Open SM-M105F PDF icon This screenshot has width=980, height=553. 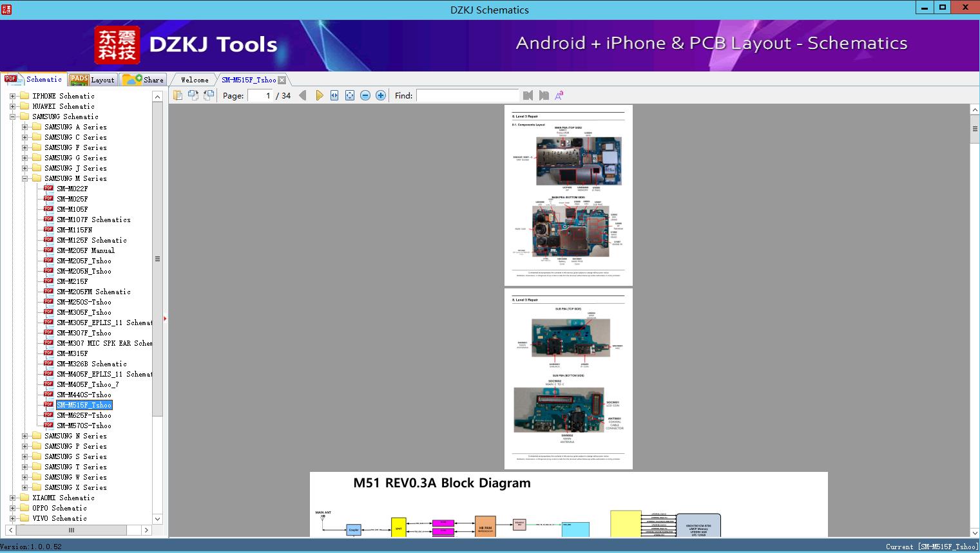48,209
